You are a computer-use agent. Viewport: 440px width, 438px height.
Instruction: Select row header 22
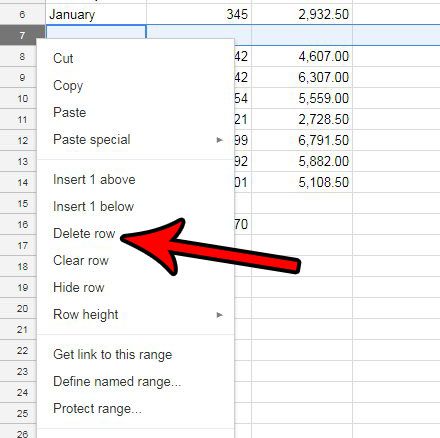[x=18, y=350]
